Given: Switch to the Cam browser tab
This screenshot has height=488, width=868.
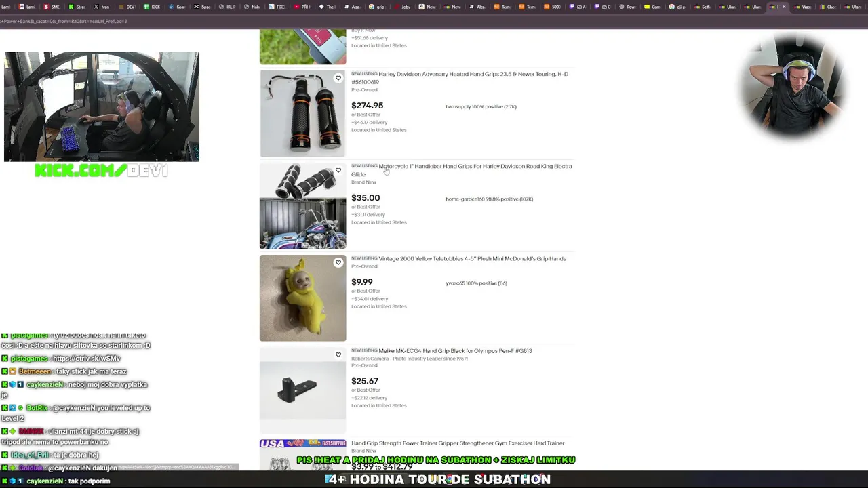Looking at the screenshot, I should point(653,7).
